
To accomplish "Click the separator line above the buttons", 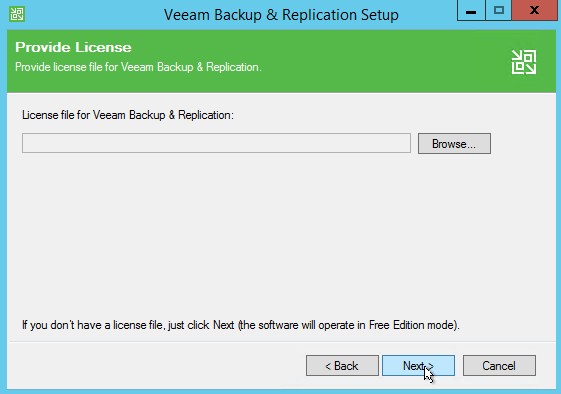I will (281, 342).
